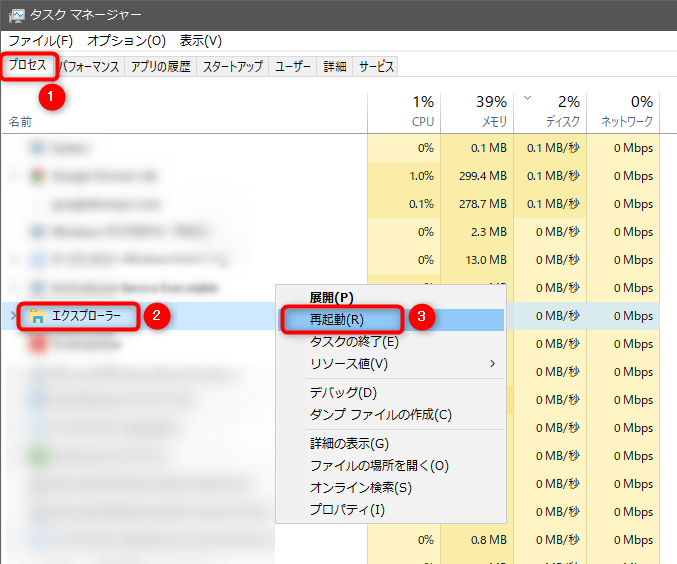Image resolution: width=677 pixels, height=564 pixels.
Task: Choose プロパティ(I) in context menu
Action: point(391,510)
